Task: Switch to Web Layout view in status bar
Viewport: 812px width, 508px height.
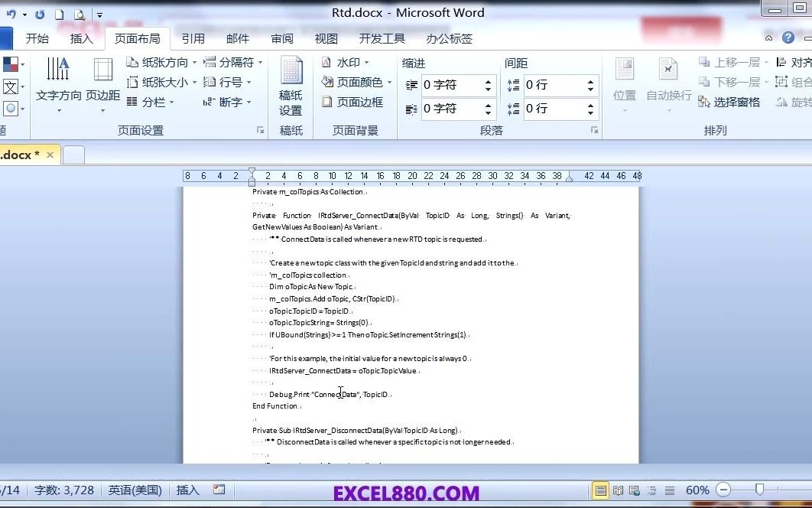Action: coord(632,490)
